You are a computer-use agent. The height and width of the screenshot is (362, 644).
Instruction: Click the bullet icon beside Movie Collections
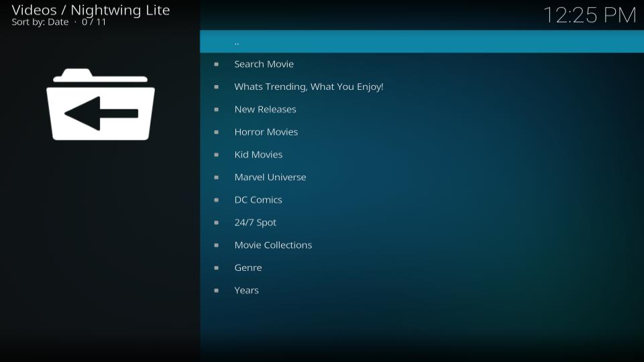tap(217, 245)
